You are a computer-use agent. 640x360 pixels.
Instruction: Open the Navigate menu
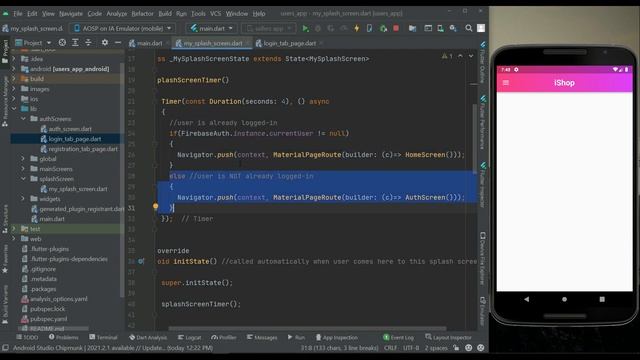click(71, 13)
